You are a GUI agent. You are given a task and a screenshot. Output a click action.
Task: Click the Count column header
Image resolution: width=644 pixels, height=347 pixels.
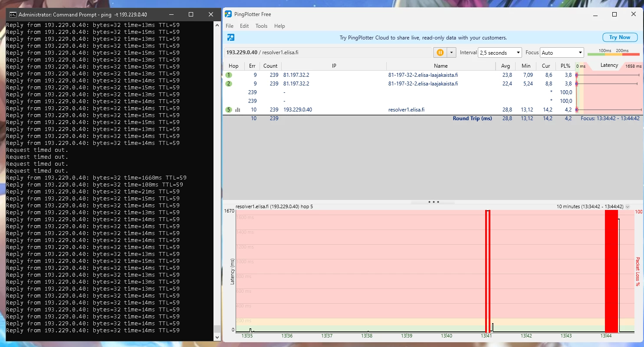pos(270,66)
